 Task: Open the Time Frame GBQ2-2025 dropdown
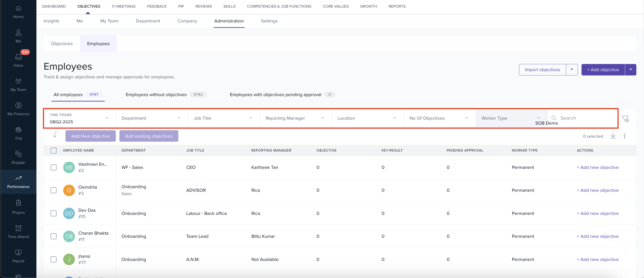[x=80, y=119]
